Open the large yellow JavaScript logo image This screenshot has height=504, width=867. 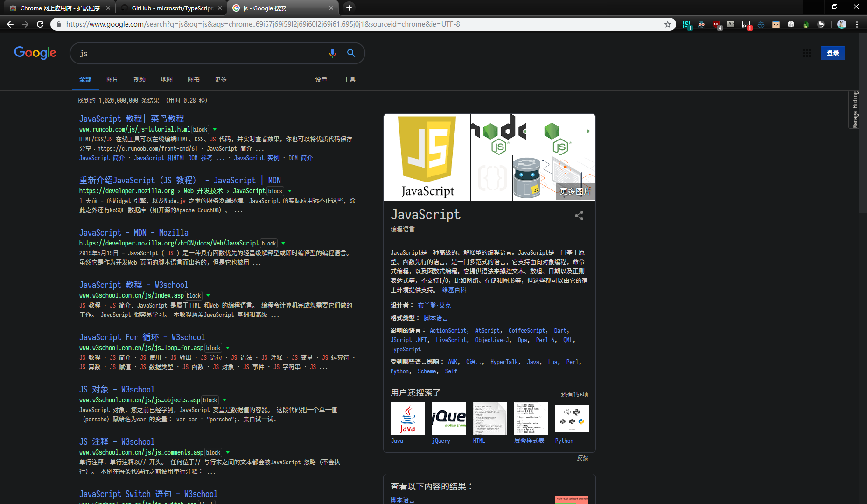pyautogui.click(x=427, y=157)
